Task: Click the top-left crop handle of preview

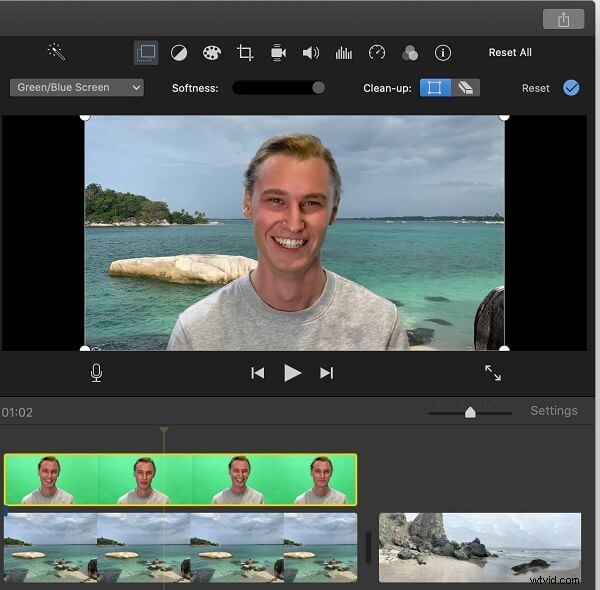Action: click(x=85, y=116)
